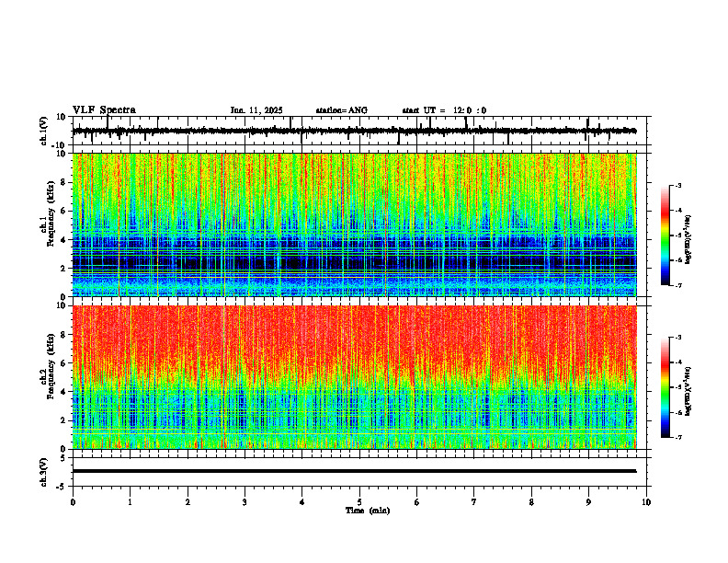This screenshot has width=728, height=563.
Task: Click '-6' on the ch.2 color scale
Action: click(x=678, y=412)
